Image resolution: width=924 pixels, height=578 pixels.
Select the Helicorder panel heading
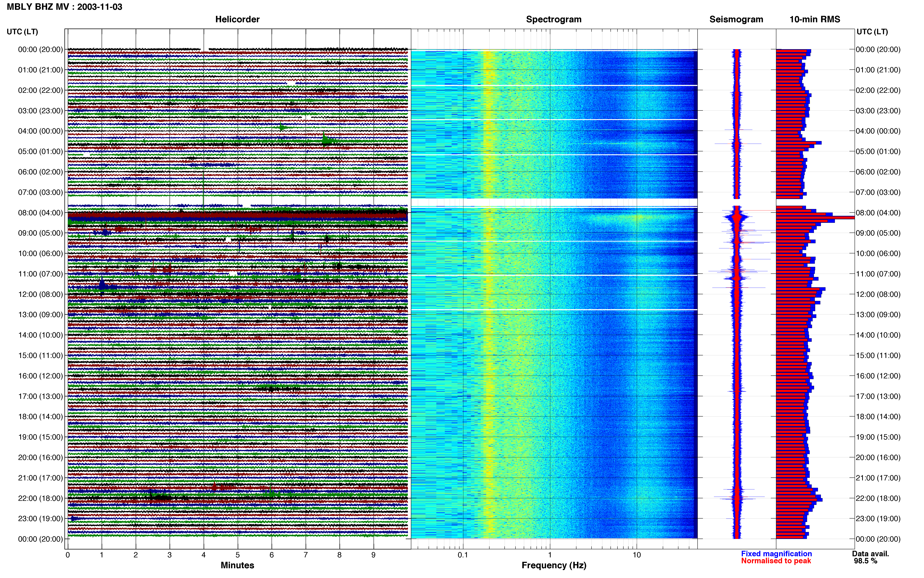[x=237, y=20]
